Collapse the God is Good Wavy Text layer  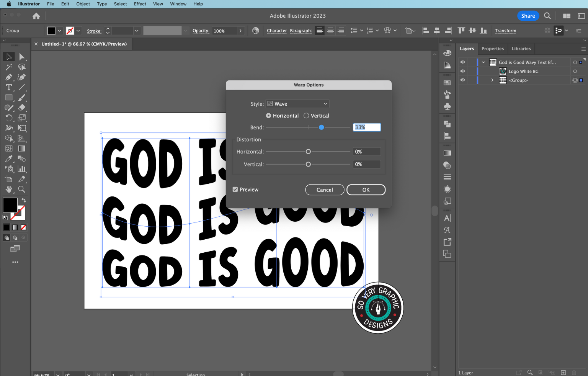tap(483, 62)
